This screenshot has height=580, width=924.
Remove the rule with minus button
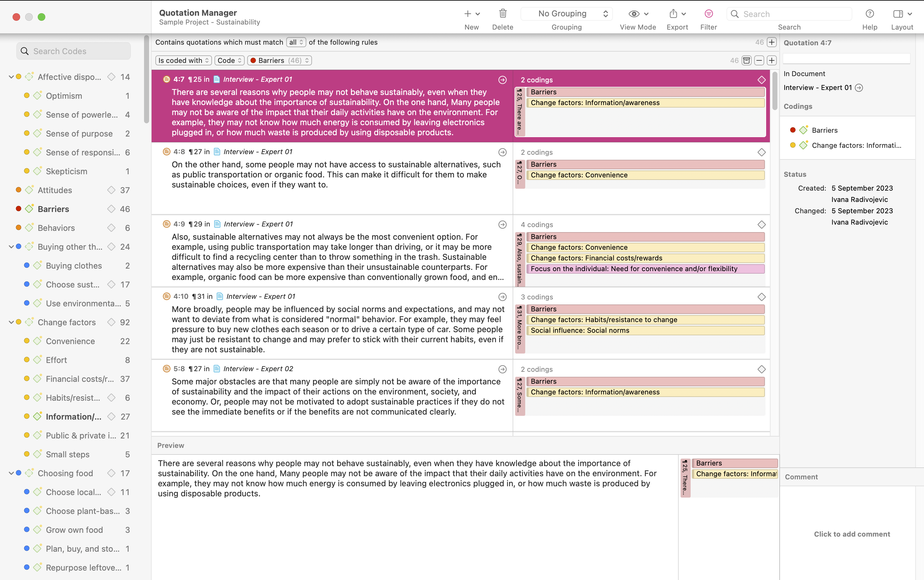(759, 61)
